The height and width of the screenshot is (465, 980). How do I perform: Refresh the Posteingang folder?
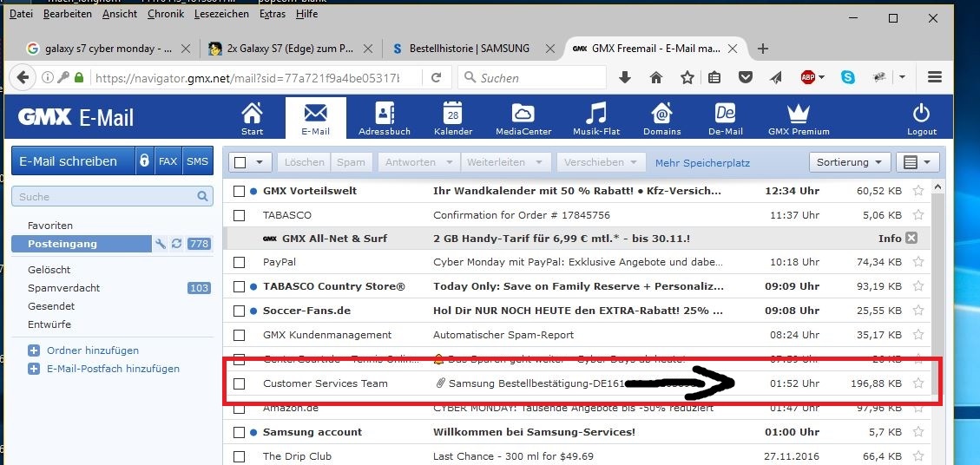(x=176, y=244)
